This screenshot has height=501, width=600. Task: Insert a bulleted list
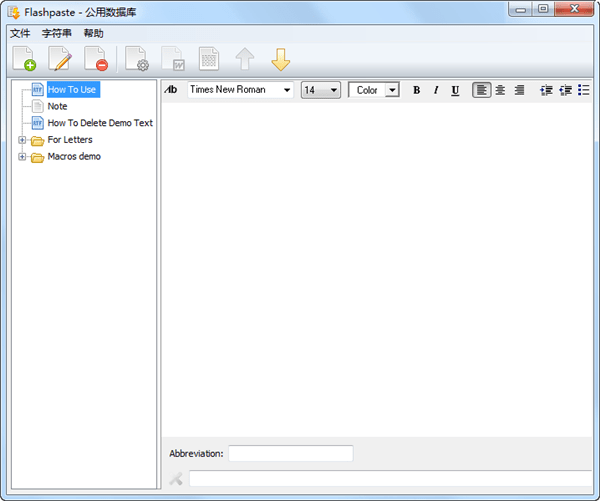pos(583,90)
